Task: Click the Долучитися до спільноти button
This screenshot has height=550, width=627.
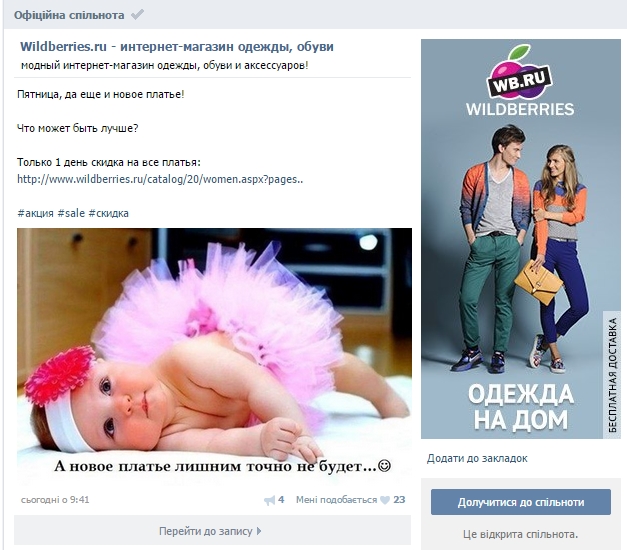Action: (521, 502)
